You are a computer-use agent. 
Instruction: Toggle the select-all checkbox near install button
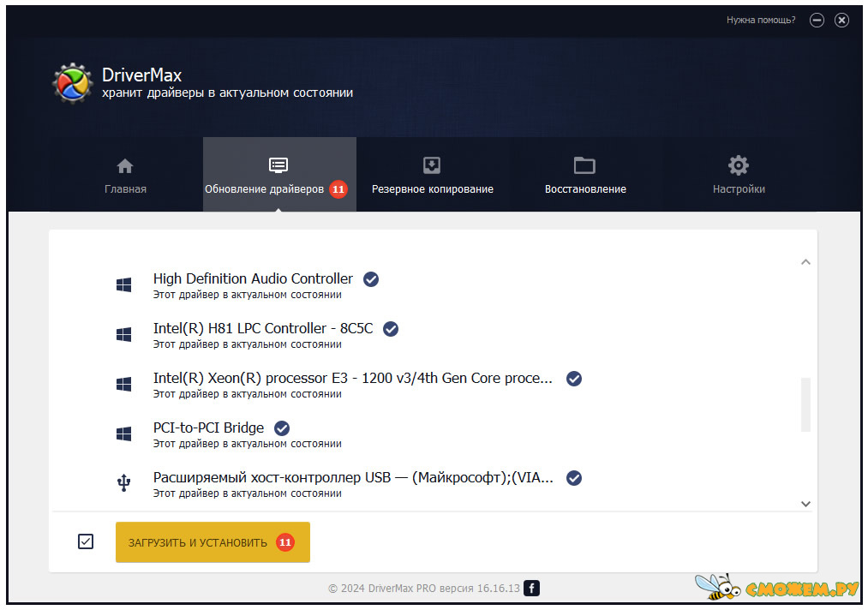86,541
